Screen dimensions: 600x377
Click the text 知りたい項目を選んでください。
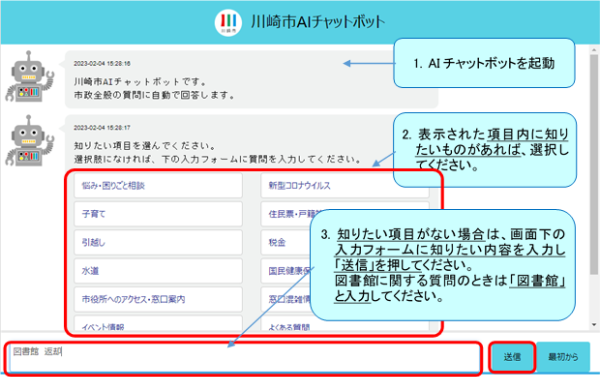click(x=145, y=146)
